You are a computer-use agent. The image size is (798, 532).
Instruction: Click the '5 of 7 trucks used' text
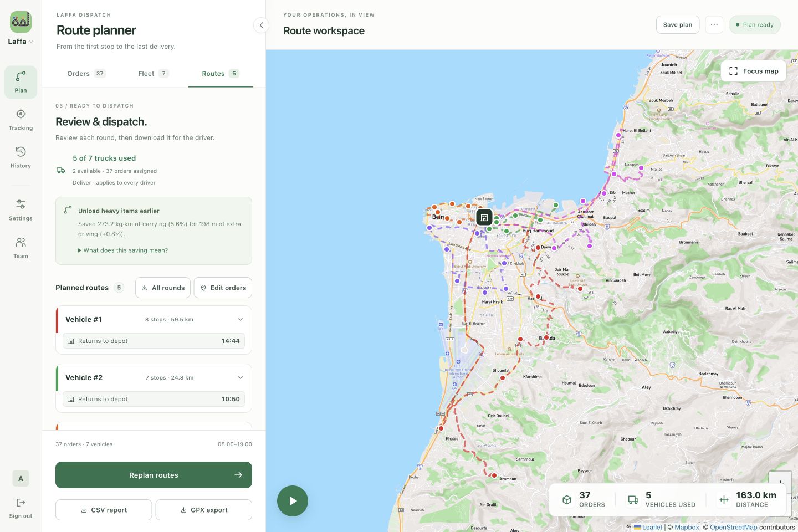click(x=104, y=158)
